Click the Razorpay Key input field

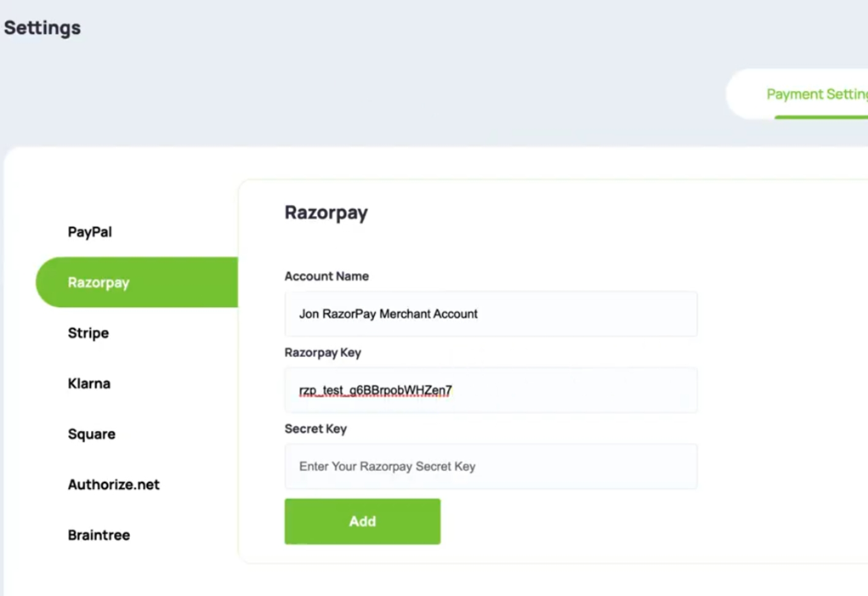491,389
